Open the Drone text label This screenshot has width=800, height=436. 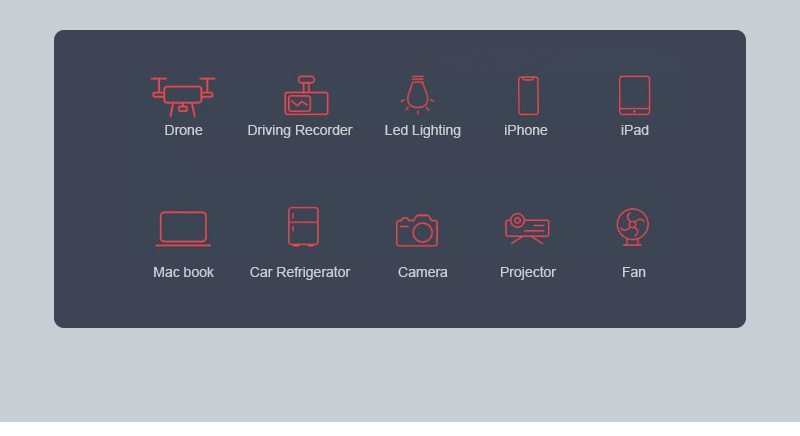[x=183, y=131]
